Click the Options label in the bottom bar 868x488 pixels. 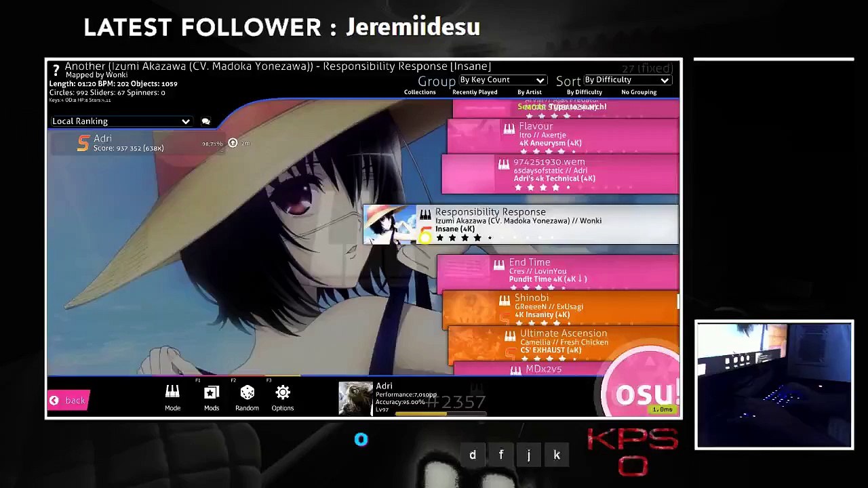click(283, 408)
